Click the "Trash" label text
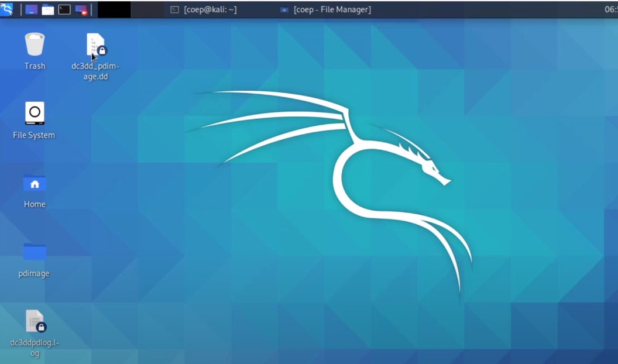Screen dimensions: 618x364 click(x=35, y=66)
